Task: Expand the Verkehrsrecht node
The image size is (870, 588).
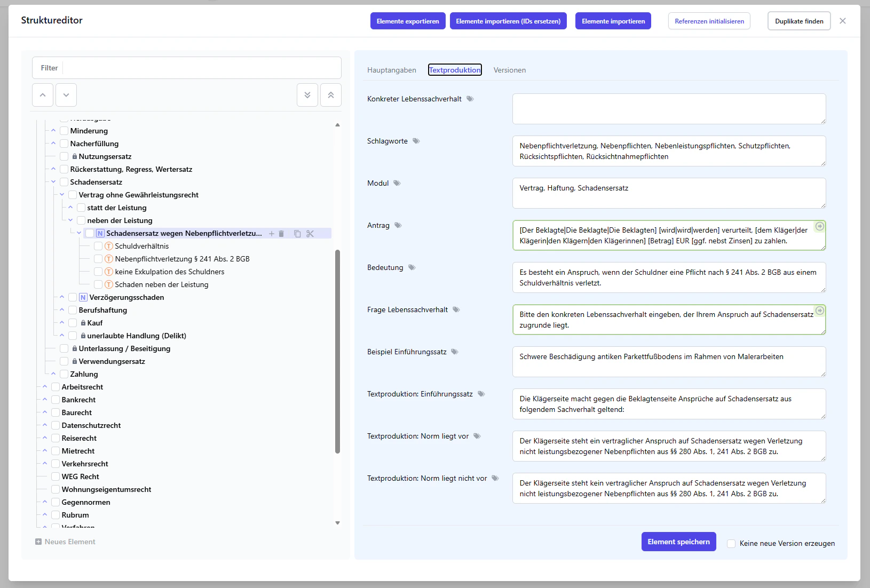Action: tap(45, 464)
